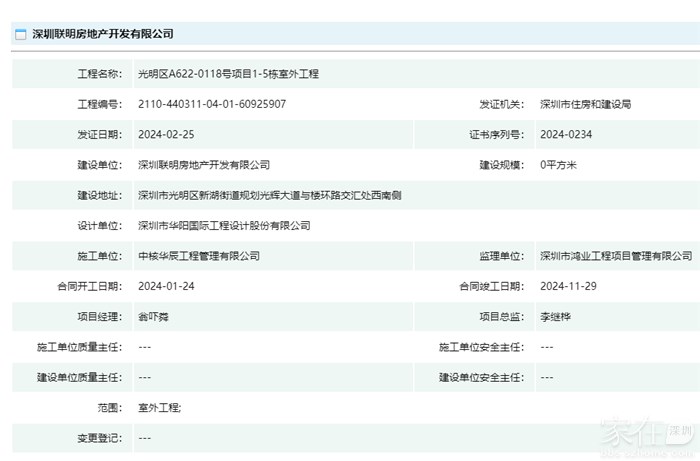This screenshot has height=461, width=700.
Task: Click the certificate serial number 2024-0234
Action: coord(566,134)
